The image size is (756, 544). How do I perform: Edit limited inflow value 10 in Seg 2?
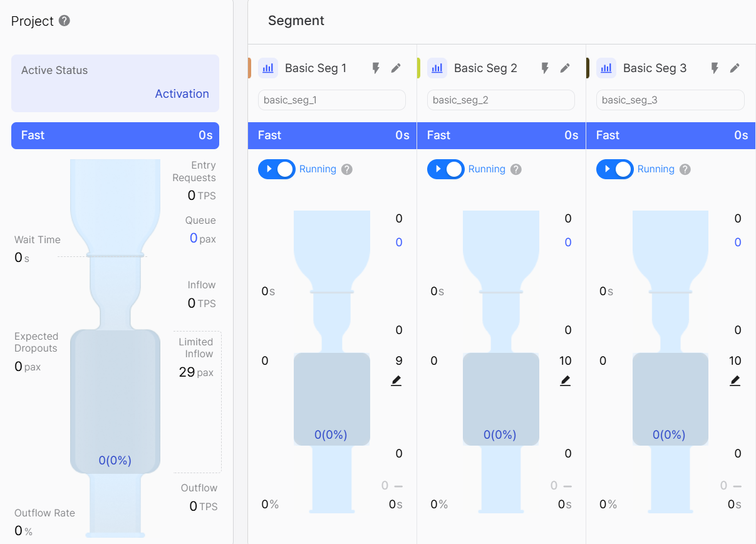565,380
